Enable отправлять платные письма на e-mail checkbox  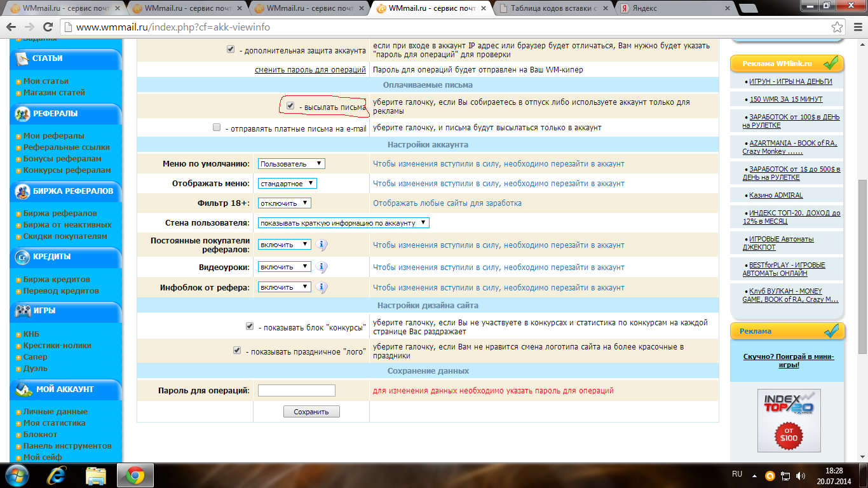point(217,127)
